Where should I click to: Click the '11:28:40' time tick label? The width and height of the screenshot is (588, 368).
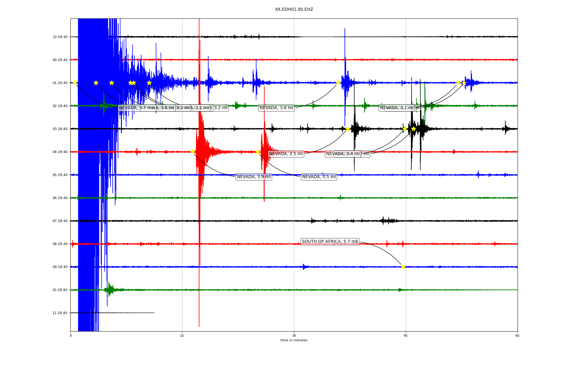60,313
